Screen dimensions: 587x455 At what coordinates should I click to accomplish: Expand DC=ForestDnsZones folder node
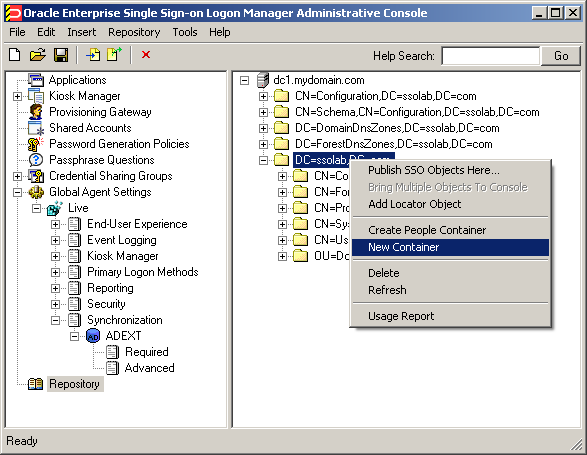264,145
